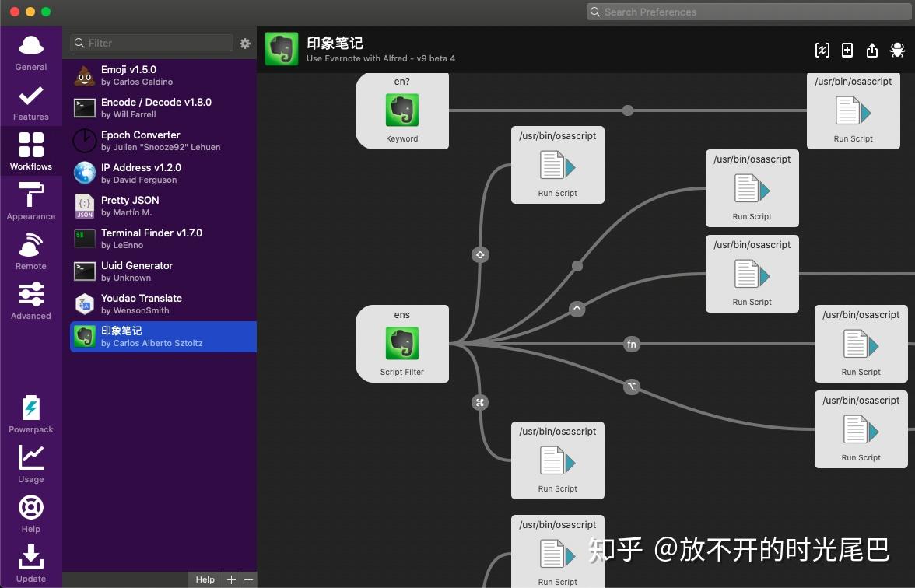Click the control modifier badge on the connection

577,309
